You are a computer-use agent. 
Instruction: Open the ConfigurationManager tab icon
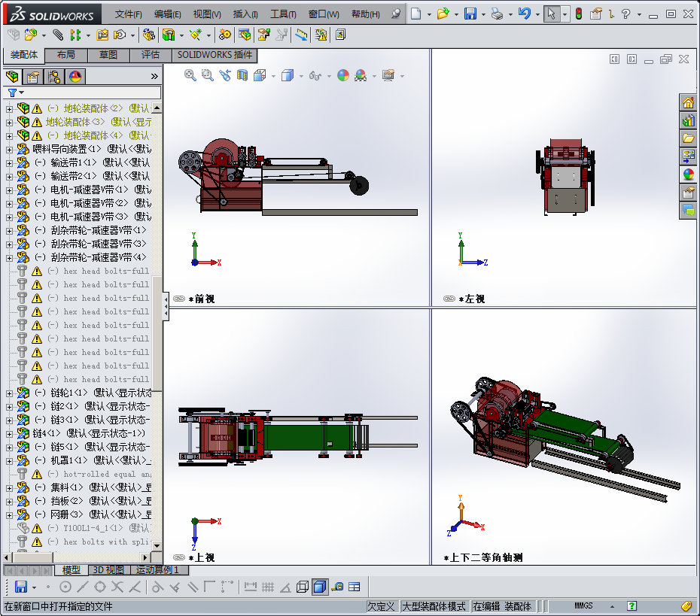tap(54, 77)
